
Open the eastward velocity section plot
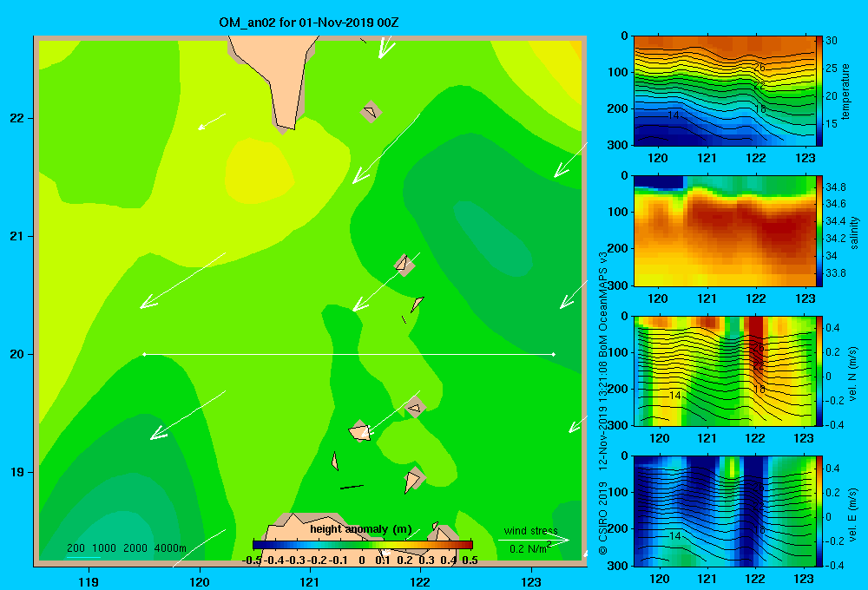[x=724, y=511]
